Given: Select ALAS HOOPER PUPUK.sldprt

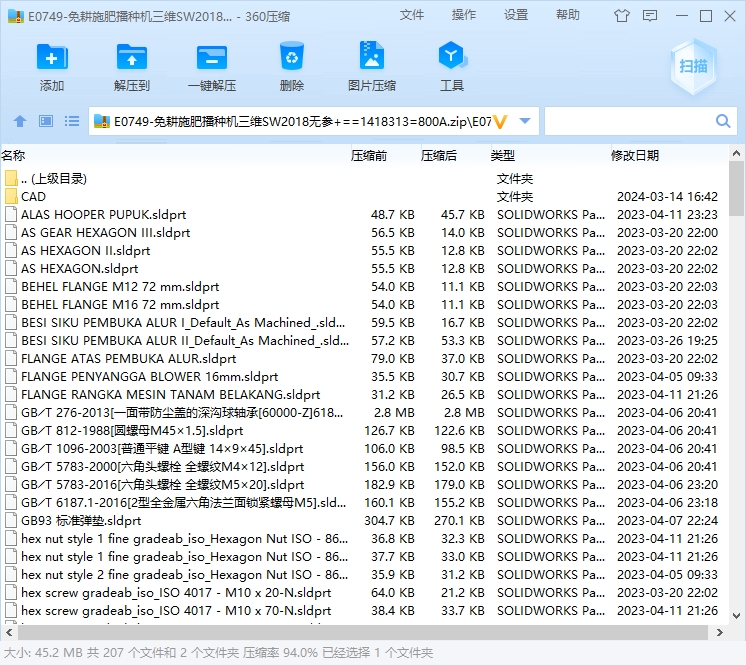Looking at the screenshot, I should point(364,215).
